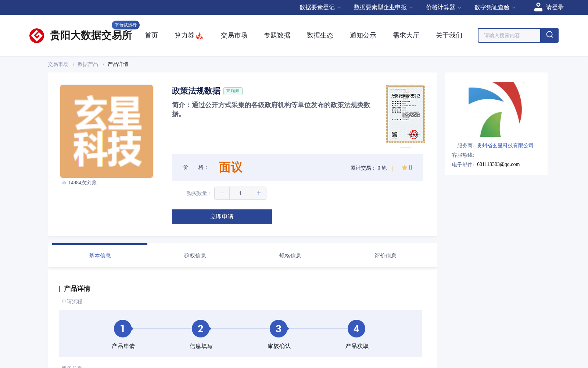Click step 1 产品申请 circle
This screenshot has height=368, width=588.
[x=123, y=329]
